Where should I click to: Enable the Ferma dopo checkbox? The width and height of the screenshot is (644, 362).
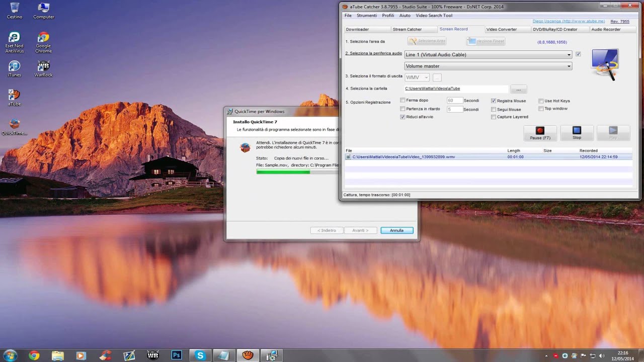(403, 100)
